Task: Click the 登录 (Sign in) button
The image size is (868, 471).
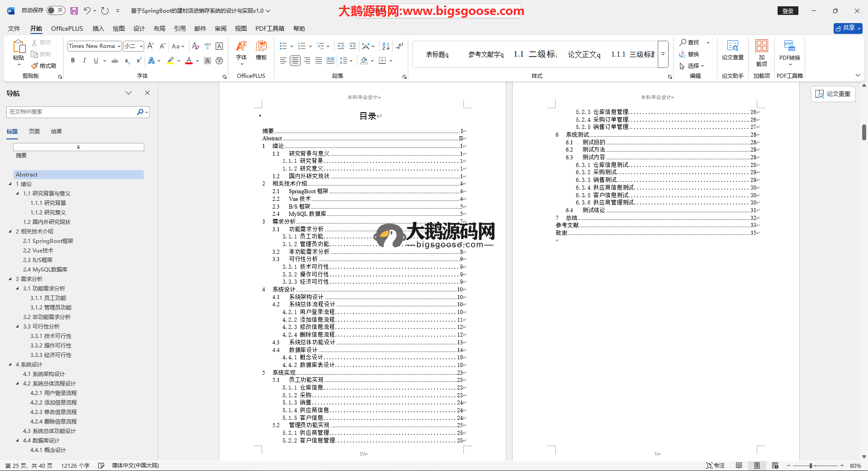Action: click(788, 11)
